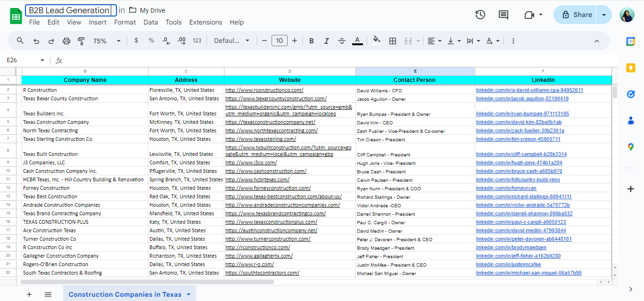Collapse the menus with chevron up
The image size is (644, 301).
(x=596, y=41)
